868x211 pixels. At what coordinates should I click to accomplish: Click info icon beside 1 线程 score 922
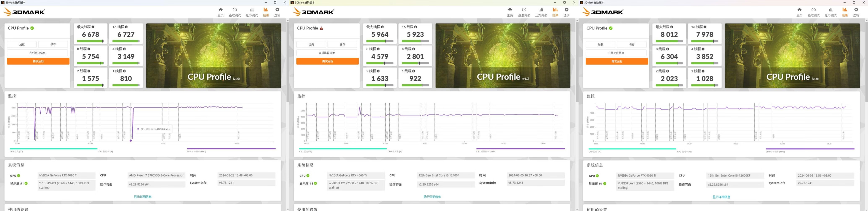(x=414, y=71)
